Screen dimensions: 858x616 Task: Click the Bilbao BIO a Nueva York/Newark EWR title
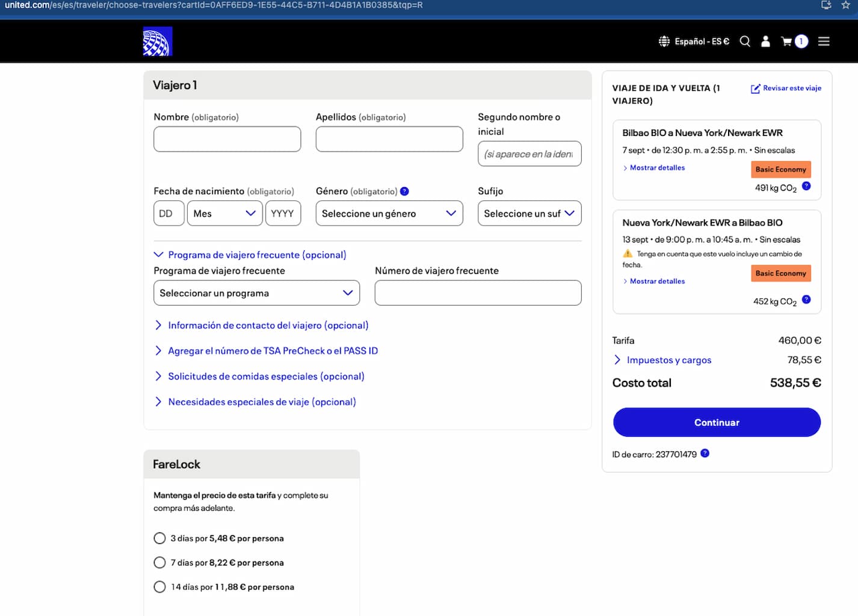702,133
